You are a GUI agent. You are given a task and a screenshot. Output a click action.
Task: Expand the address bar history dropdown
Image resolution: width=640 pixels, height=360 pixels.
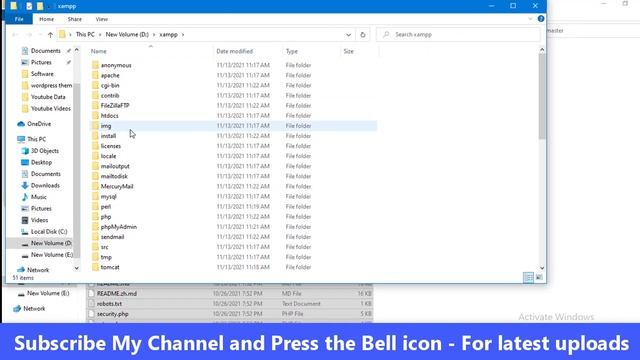click(348, 35)
